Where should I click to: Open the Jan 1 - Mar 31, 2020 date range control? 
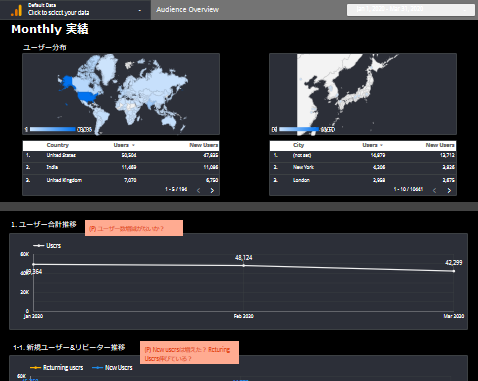pyautogui.click(x=411, y=10)
